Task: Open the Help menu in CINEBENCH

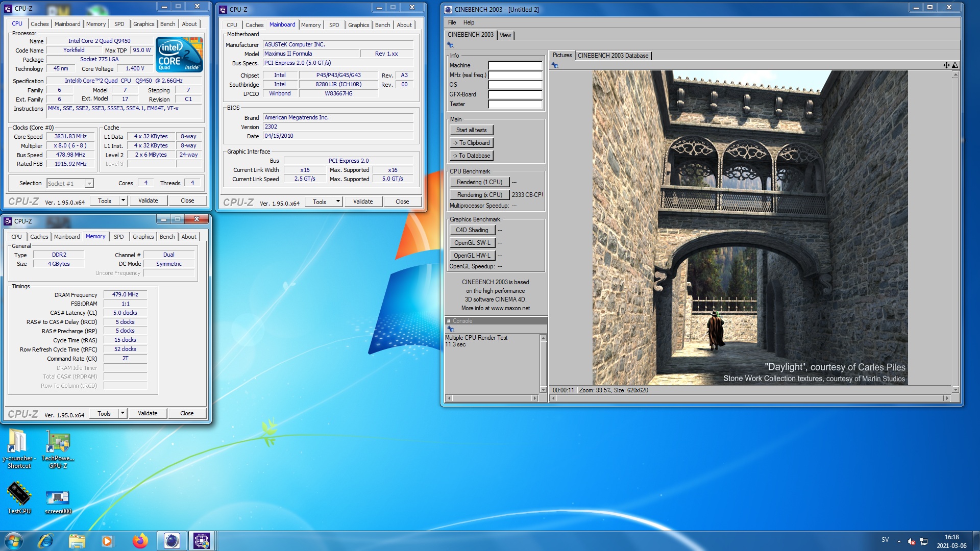Action: 469,22
